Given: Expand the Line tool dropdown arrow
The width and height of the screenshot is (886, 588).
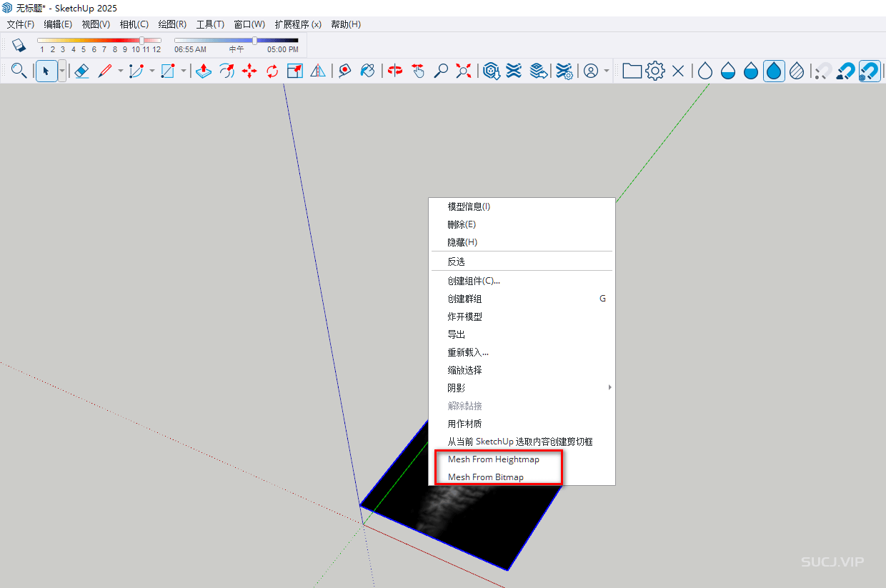Looking at the screenshot, I should (120, 71).
